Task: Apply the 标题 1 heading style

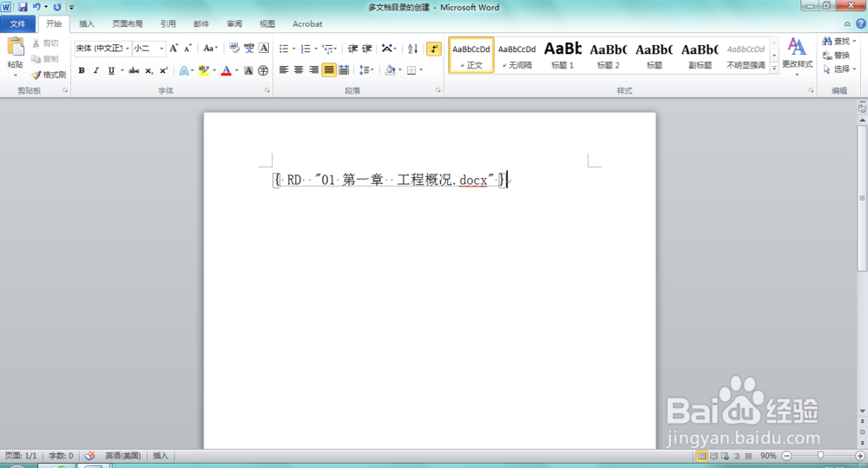Action: click(x=562, y=55)
